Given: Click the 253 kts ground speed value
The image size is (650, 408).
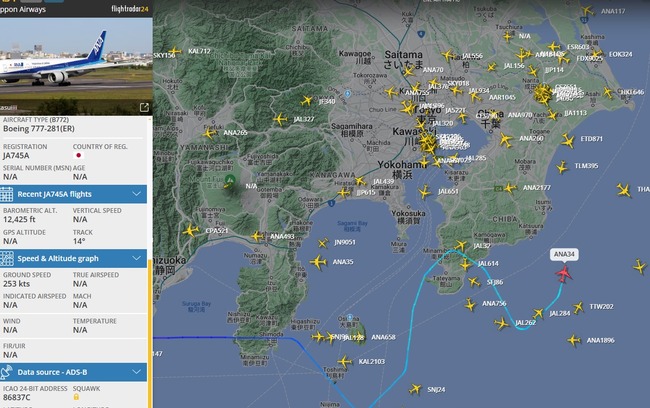Looking at the screenshot, I should point(17,284).
